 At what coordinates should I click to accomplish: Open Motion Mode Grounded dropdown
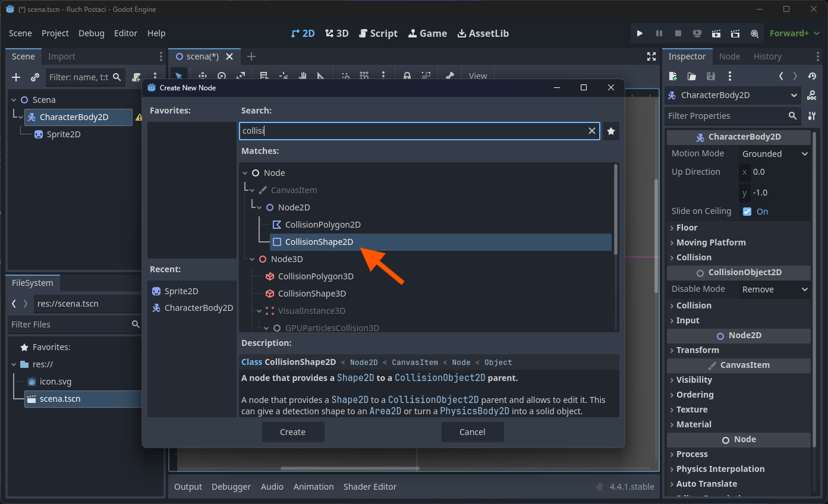click(775, 153)
